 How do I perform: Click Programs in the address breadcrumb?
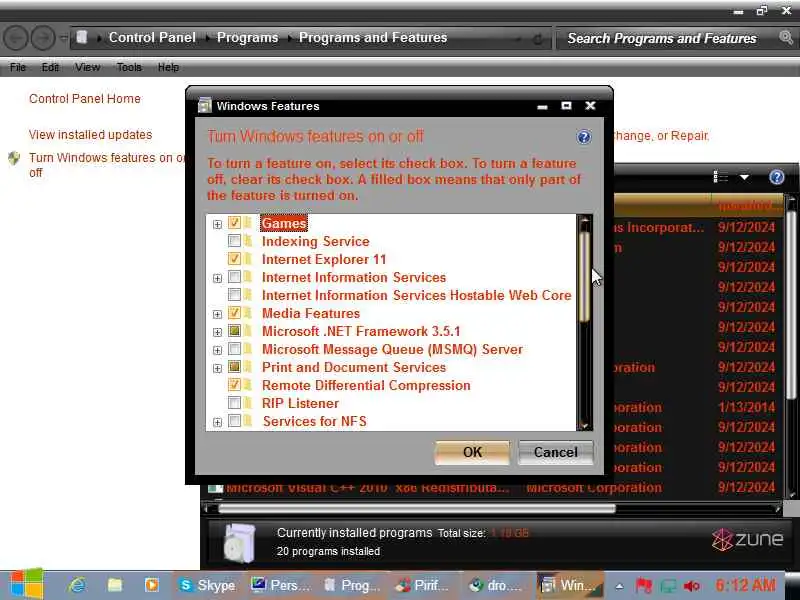(x=247, y=38)
